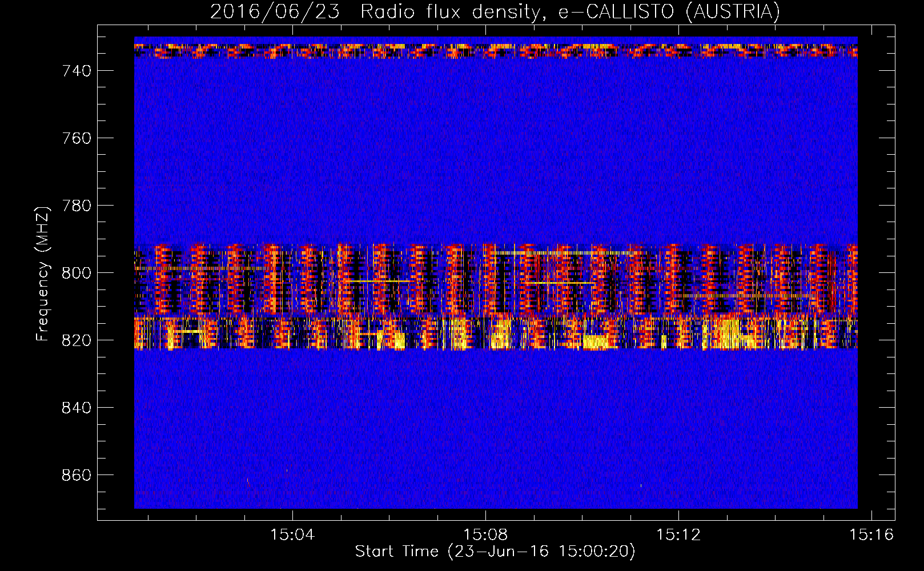The height and width of the screenshot is (571, 924).
Task: Select the 860 frequency tick label
Action: coord(77,475)
